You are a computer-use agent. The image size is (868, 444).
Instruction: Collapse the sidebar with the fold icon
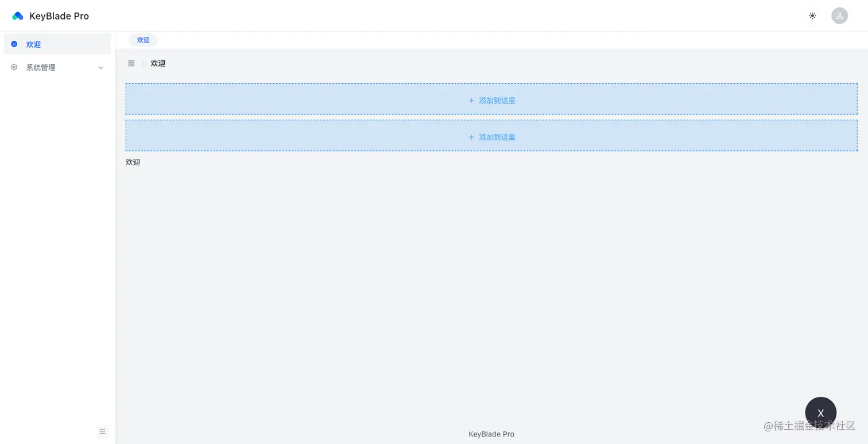coord(103,431)
